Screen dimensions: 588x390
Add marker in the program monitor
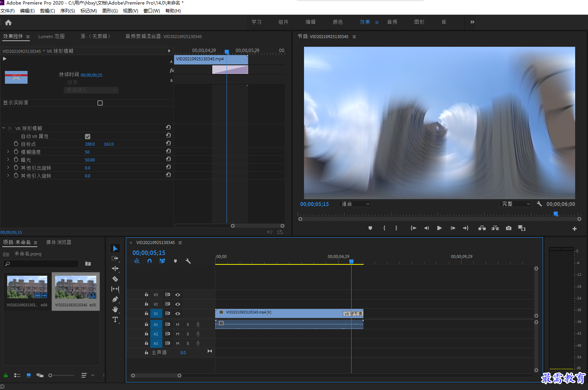pos(370,228)
